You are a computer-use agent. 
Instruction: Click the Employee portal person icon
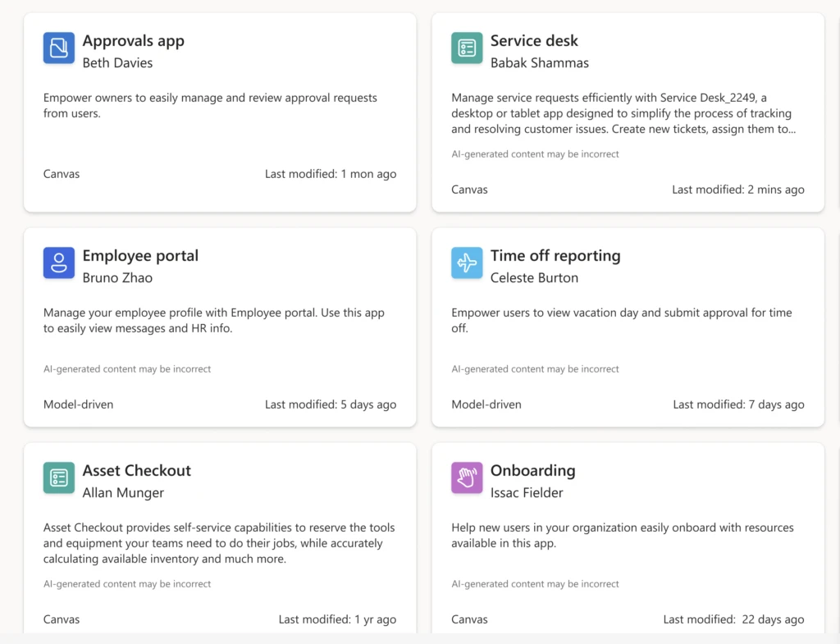[58, 263]
